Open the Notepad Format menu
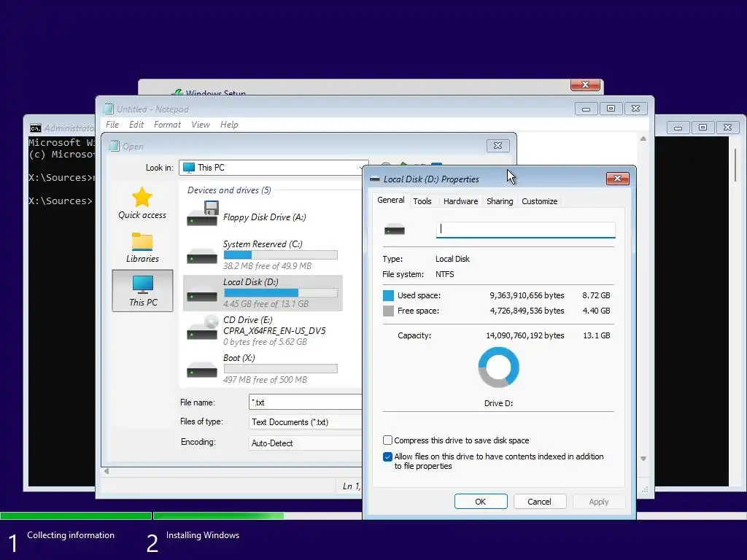 coord(167,124)
